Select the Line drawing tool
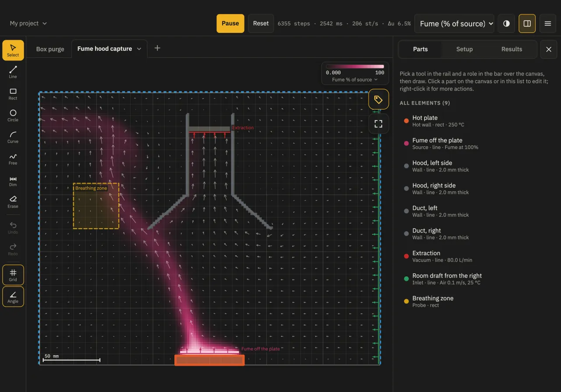The height and width of the screenshot is (392, 561). coord(13,72)
